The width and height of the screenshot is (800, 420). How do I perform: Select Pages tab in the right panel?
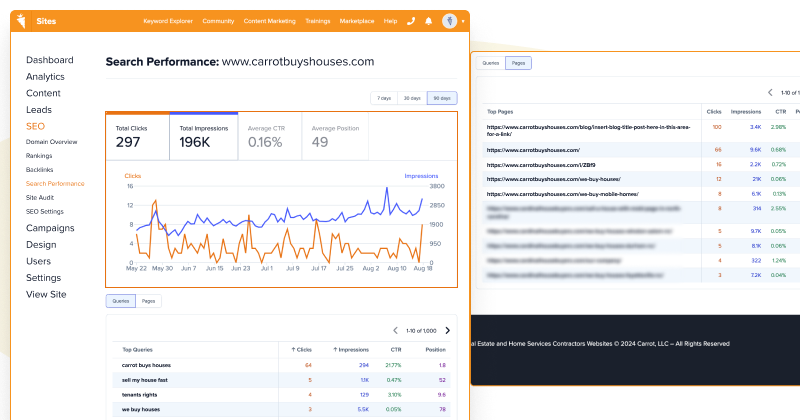(518, 63)
